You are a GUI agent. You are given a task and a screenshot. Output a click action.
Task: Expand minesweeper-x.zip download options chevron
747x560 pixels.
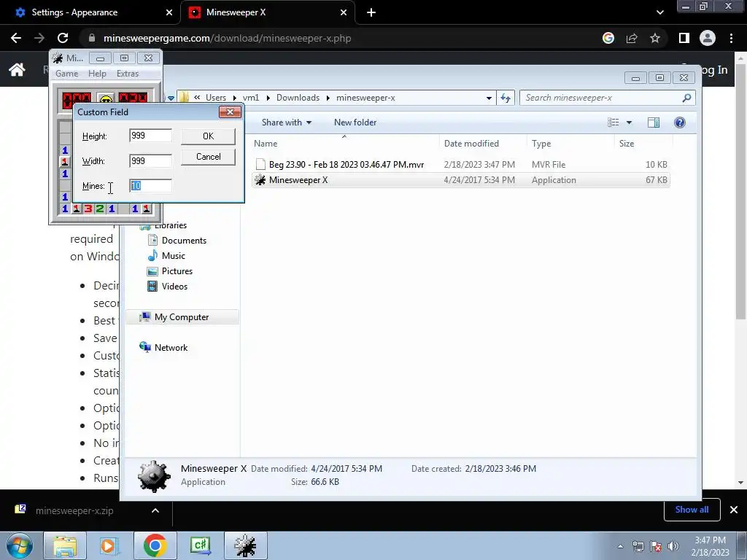pos(155,510)
